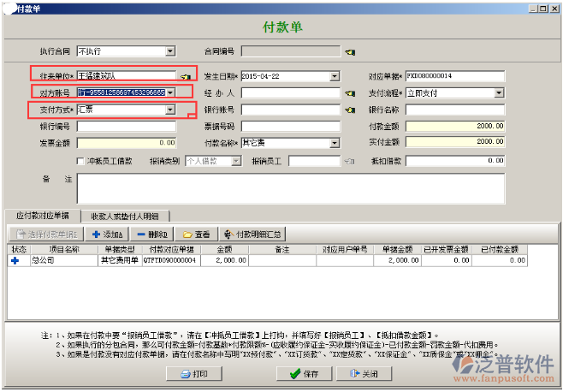The image size is (563, 392).
Task: Open 查看 folder button
Action: pyautogui.click(x=196, y=234)
